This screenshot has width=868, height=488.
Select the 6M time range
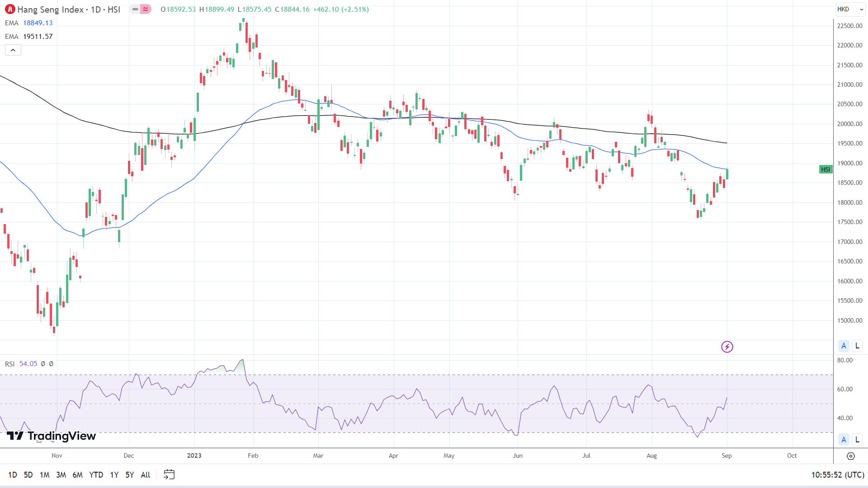coord(78,475)
